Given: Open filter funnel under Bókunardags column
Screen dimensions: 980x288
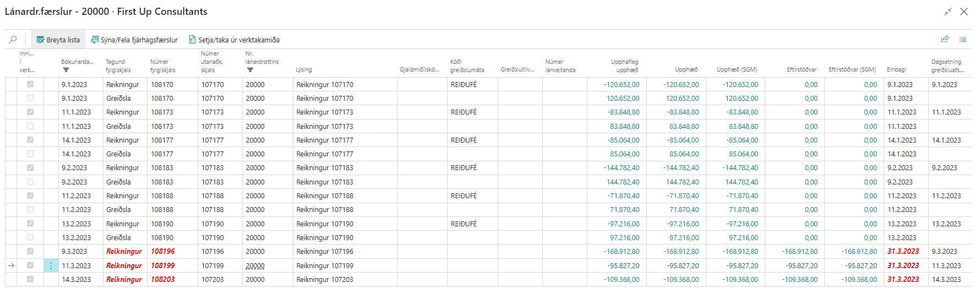Looking at the screenshot, I should click(x=66, y=70).
